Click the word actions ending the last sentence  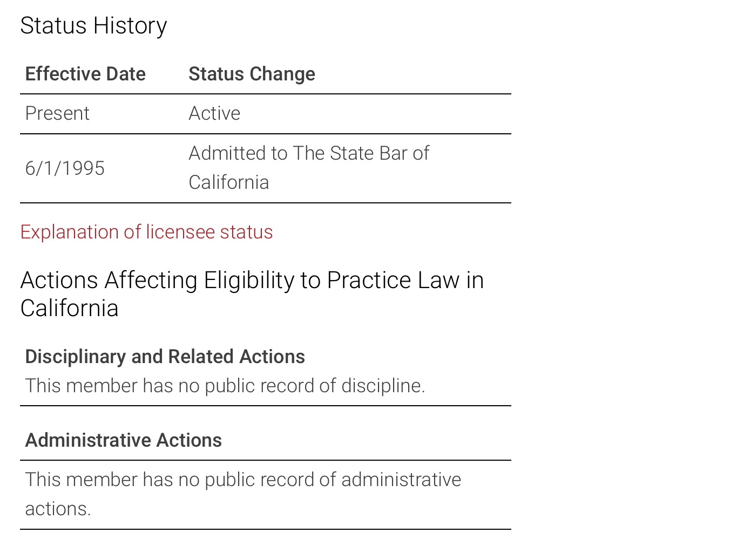coord(57,509)
